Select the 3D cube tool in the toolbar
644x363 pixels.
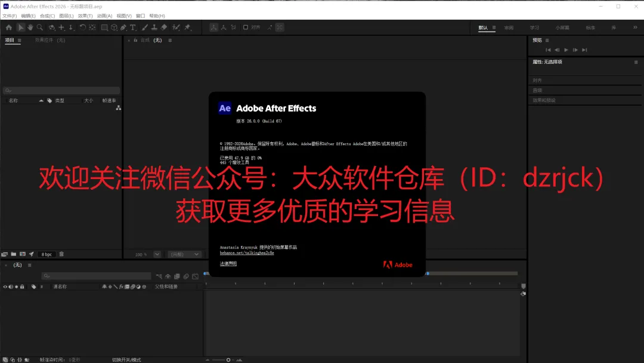tap(114, 27)
